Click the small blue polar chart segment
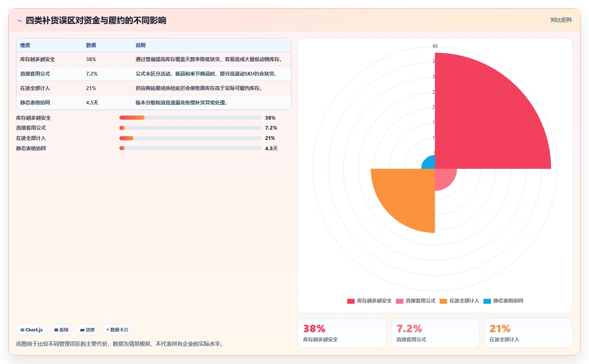This screenshot has width=589, height=364. (x=430, y=163)
